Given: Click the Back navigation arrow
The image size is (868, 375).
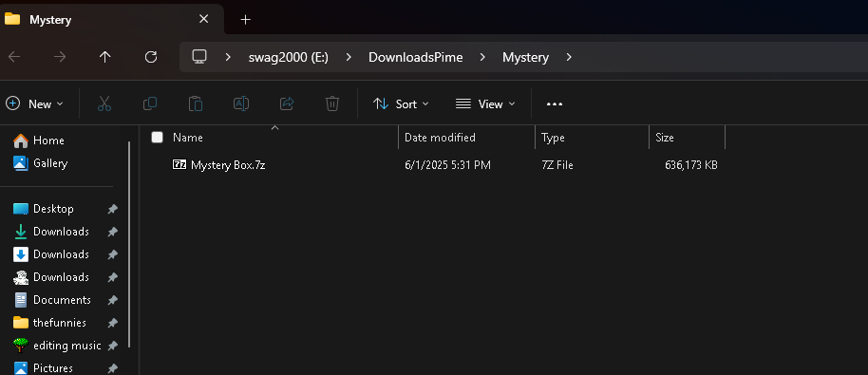Looking at the screenshot, I should 14,57.
